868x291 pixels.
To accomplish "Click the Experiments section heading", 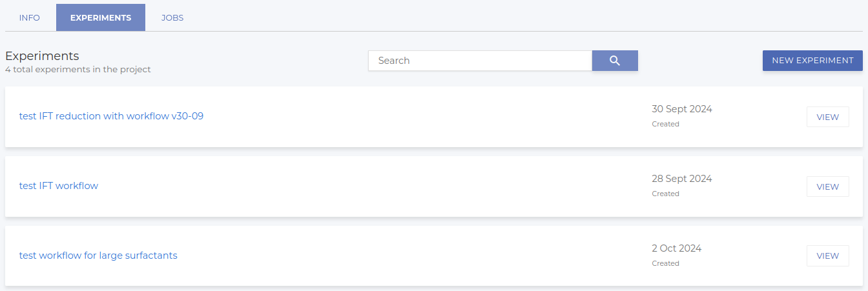I will pos(42,55).
